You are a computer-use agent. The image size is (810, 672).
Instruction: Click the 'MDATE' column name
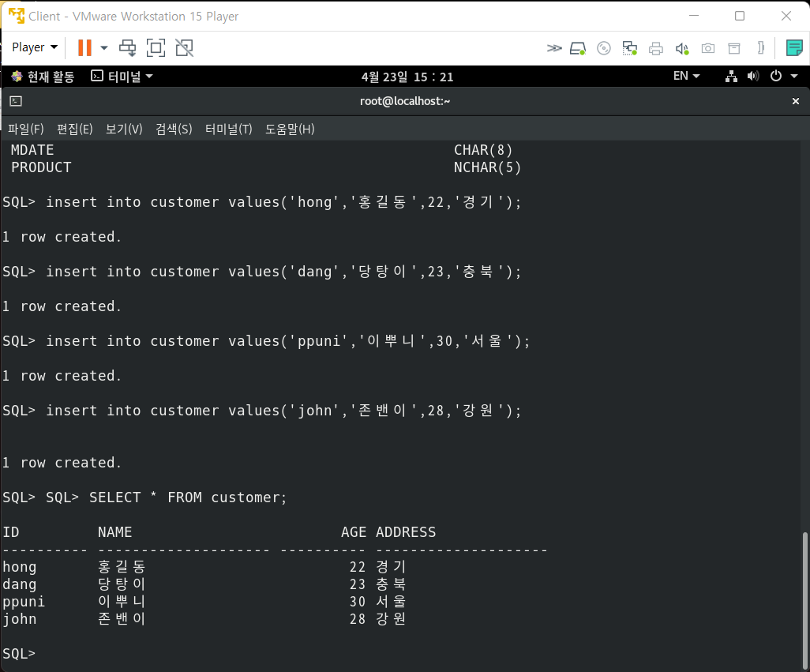point(32,150)
